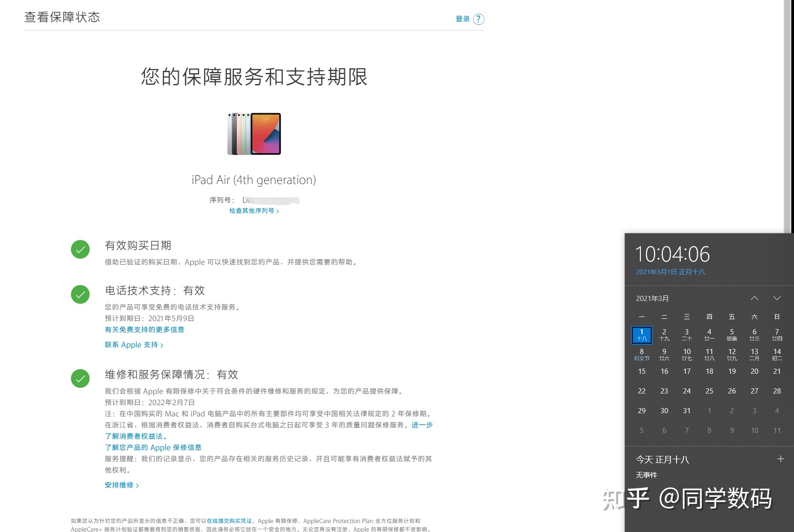The width and height of the screenshot is (794, 532).
Task: Click the 预计到期日：2022年2月7日 text
Action: pos(149,402)
